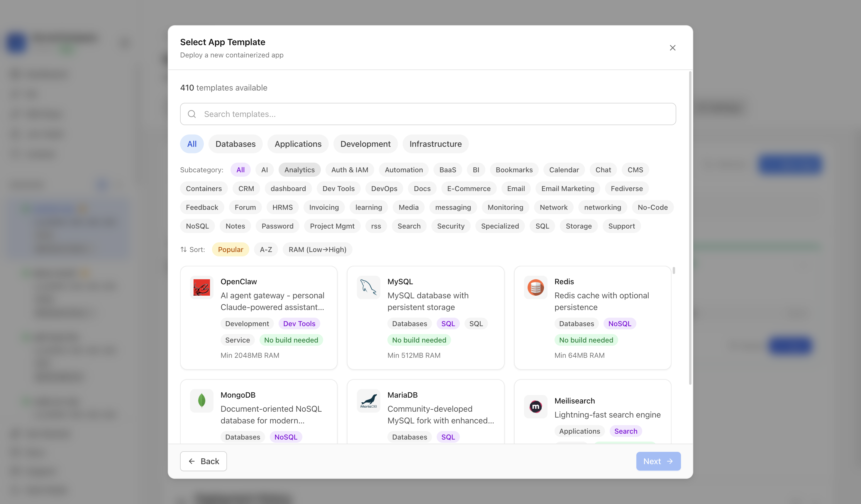Focus the Search templates field
861x504 pixels.
[428, 114]
